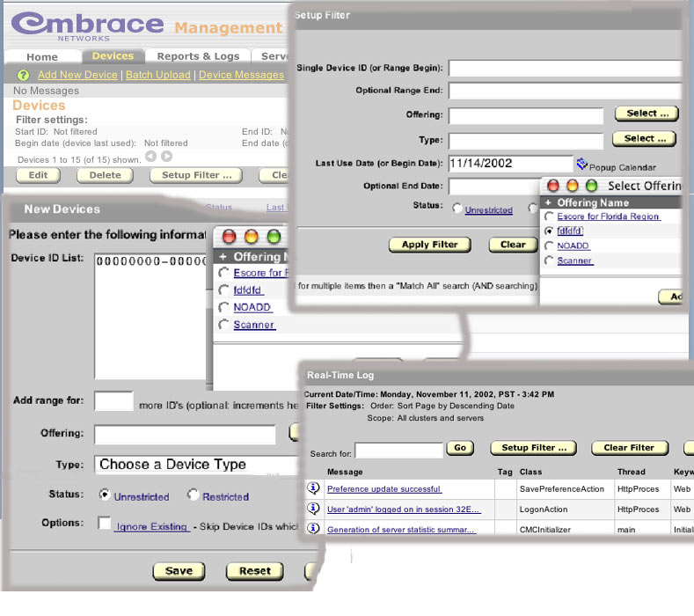Click the Add range for input box

pos(113,400)
